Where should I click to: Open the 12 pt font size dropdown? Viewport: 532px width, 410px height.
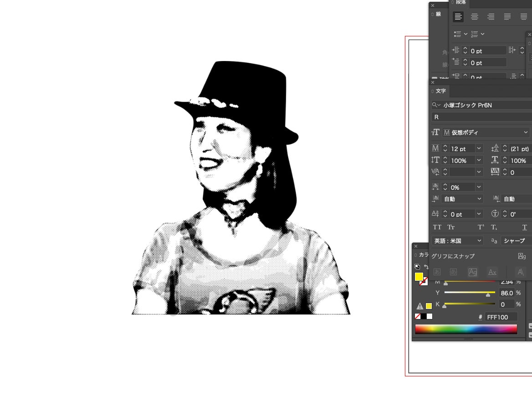click(479, 149)
